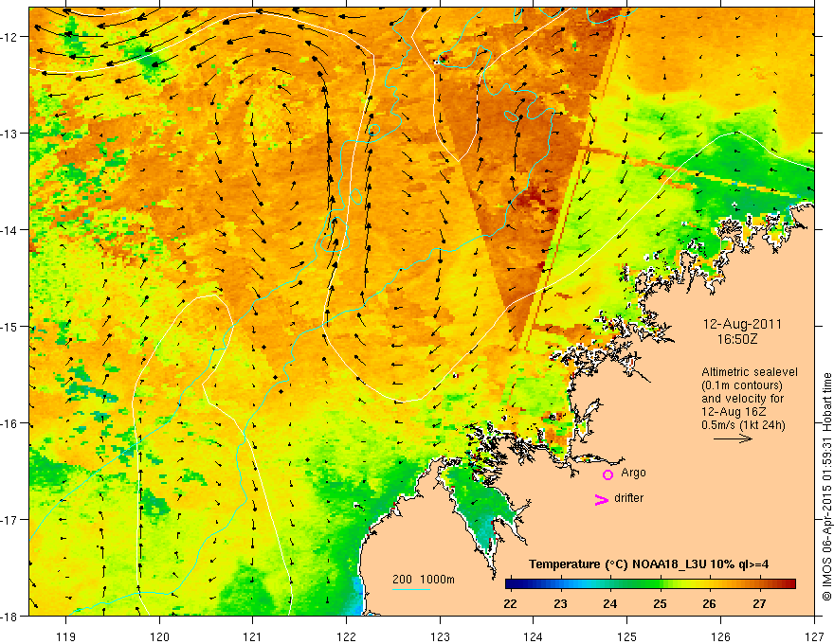Viewport: 834px width, 644px height.
Task: Click the longitude label 127
Action: click(x=814, y=636)
